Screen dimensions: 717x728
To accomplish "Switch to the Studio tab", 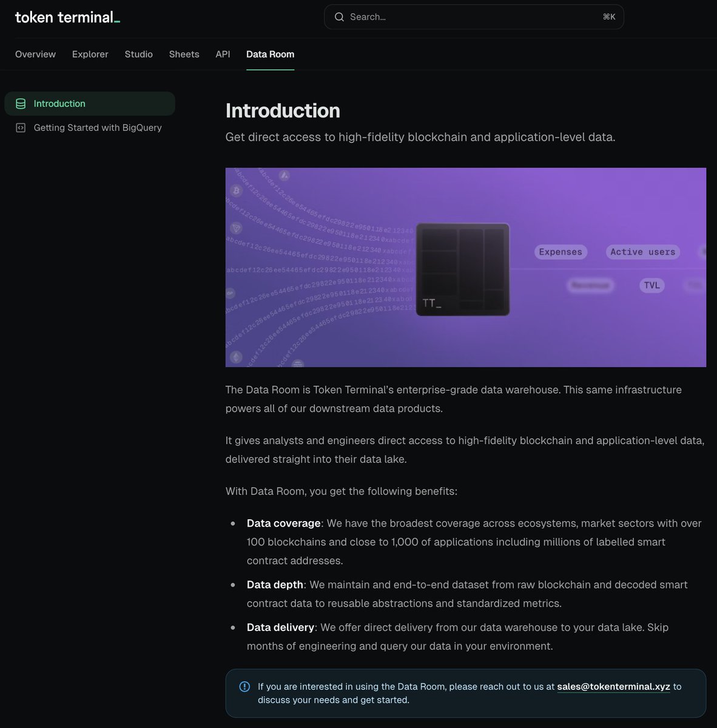I will coord(139,54).
